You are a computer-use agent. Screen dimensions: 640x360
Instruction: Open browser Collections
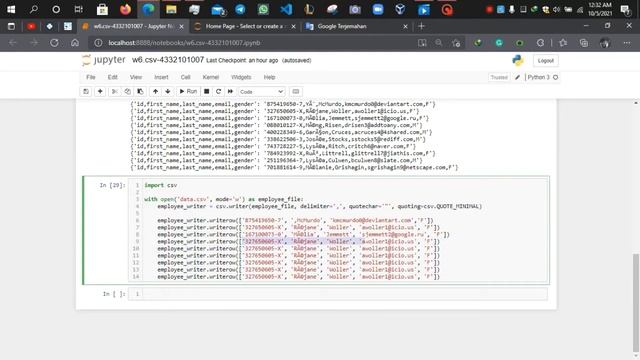point(584,43)
